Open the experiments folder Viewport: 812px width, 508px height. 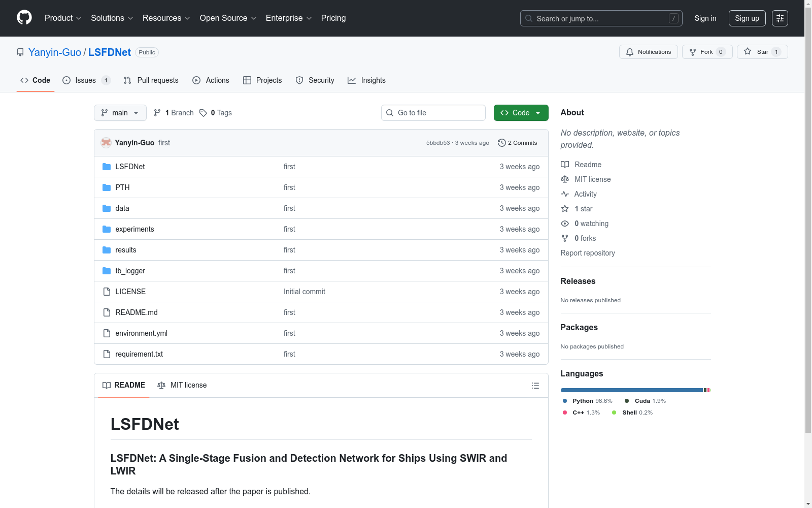coord(134,229)
